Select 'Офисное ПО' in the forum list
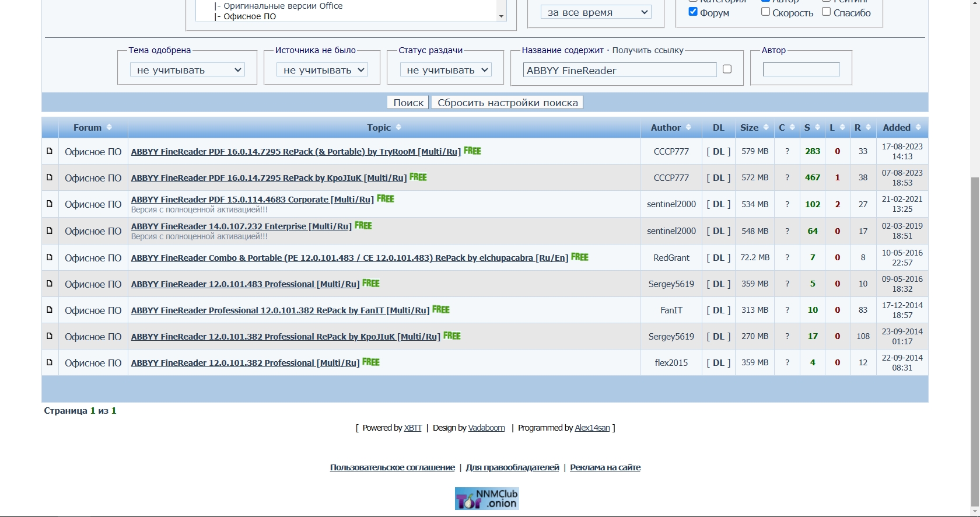 [250, 16]
